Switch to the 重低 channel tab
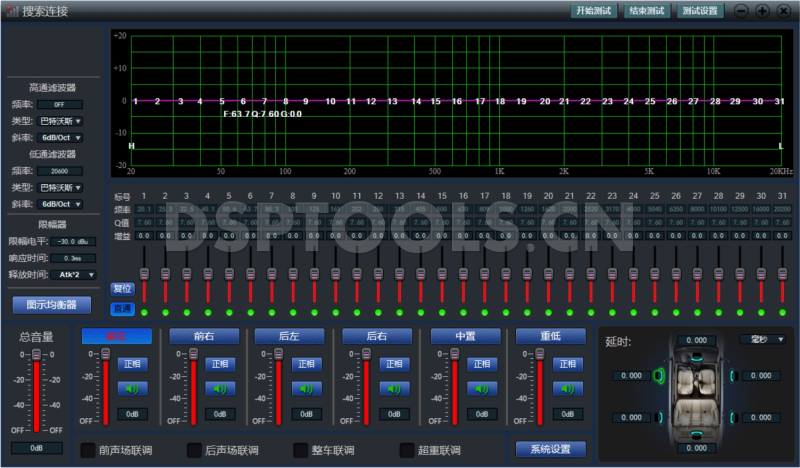Image resolution: width=800 pixels, height=468 pixels. pos(551,336)
